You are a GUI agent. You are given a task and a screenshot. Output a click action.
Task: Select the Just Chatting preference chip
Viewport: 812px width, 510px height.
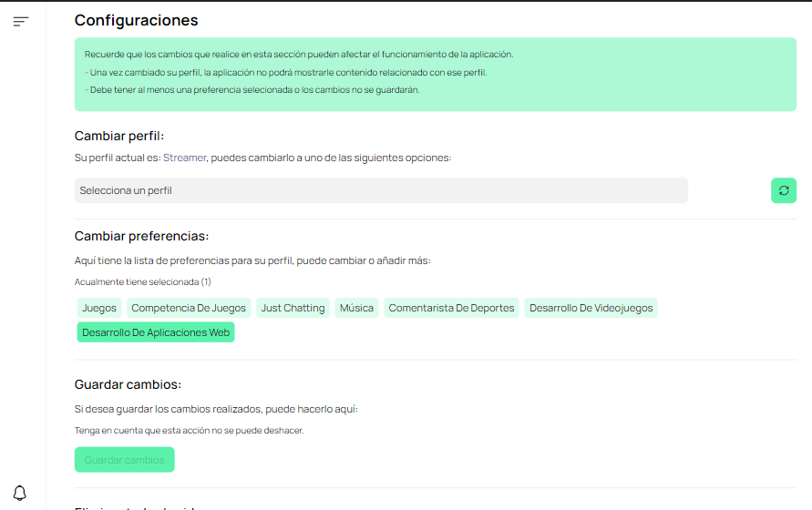coord(293,308)
